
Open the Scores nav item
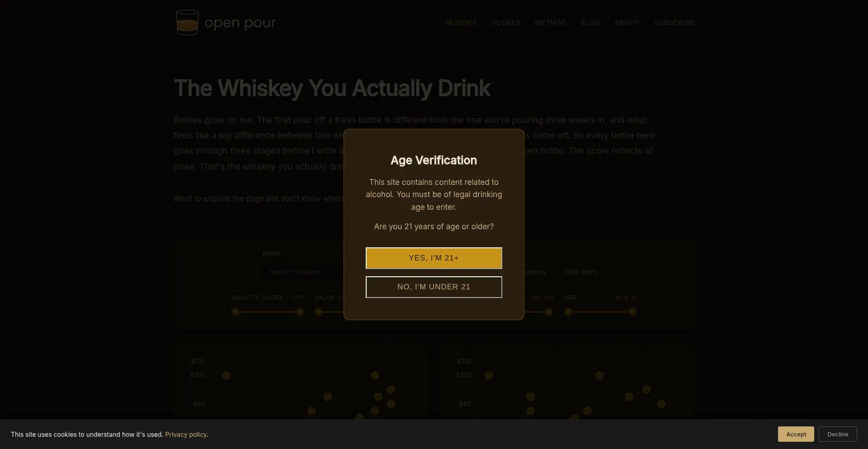[506, 23]
